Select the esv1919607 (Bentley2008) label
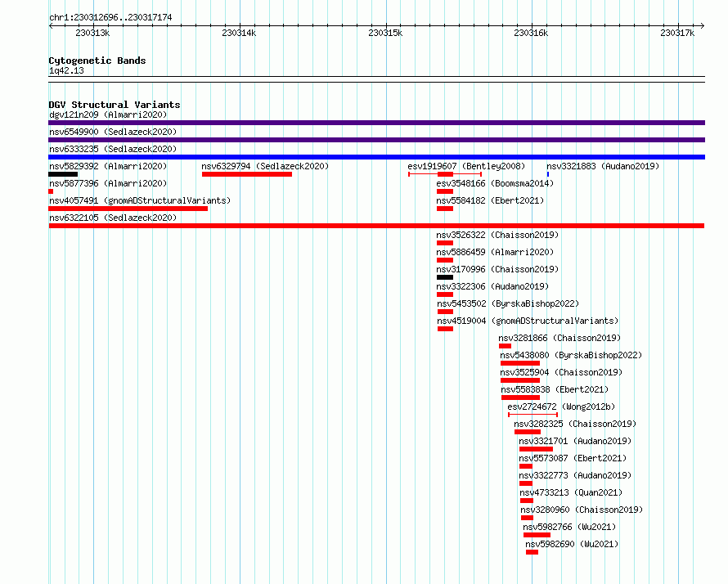Screen dimensions: 728x584 (x=466, y=166)
